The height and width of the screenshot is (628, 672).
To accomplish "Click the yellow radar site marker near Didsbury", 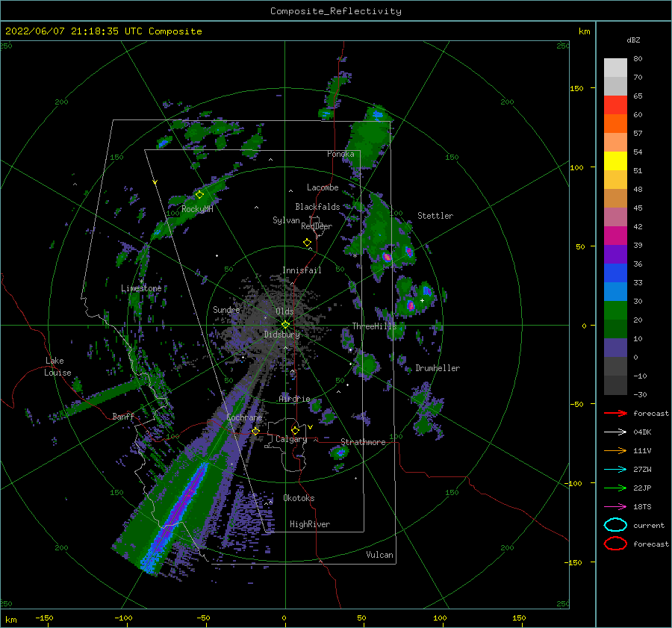I will (x=285, y=325).
